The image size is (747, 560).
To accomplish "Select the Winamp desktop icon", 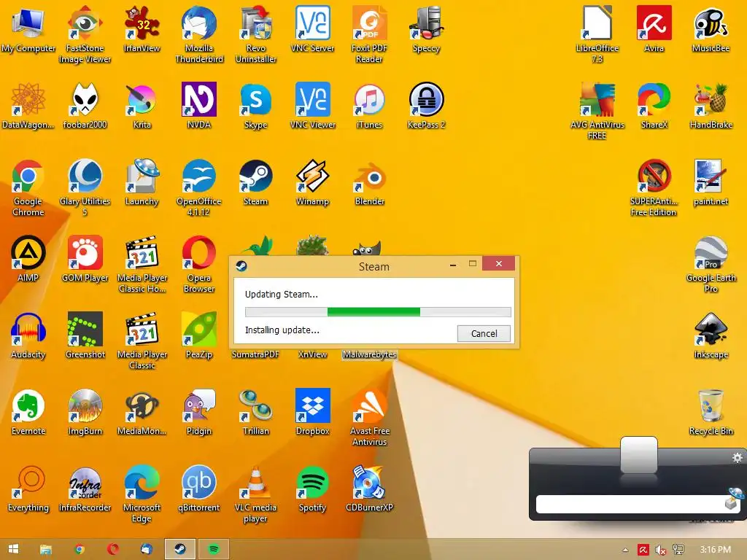I will coord(312,183).
